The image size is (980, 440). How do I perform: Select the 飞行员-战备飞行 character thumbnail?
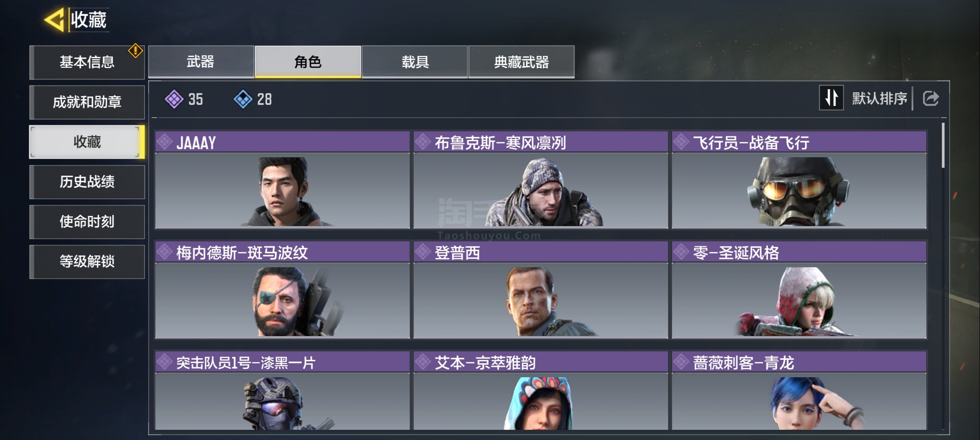799,191
